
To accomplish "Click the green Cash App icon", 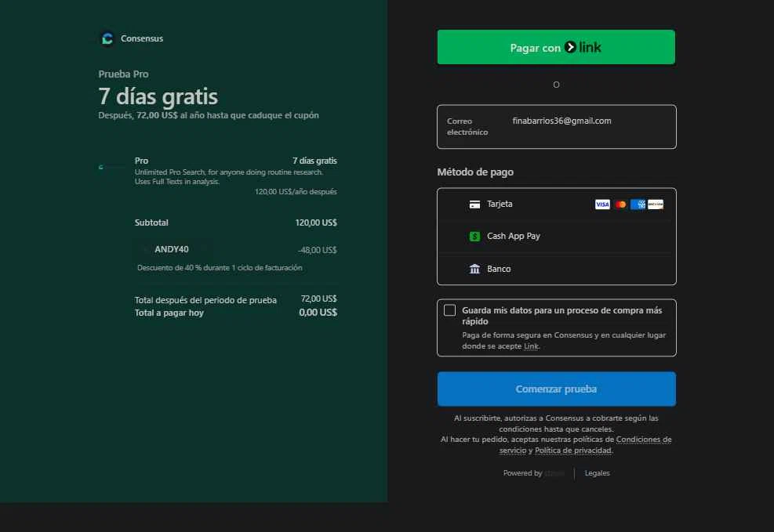I will [474, 236].
